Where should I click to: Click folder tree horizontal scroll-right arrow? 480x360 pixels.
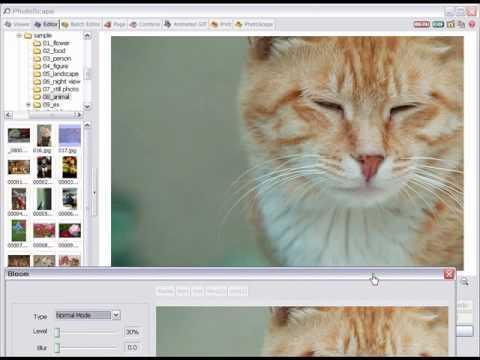(79, 115)
